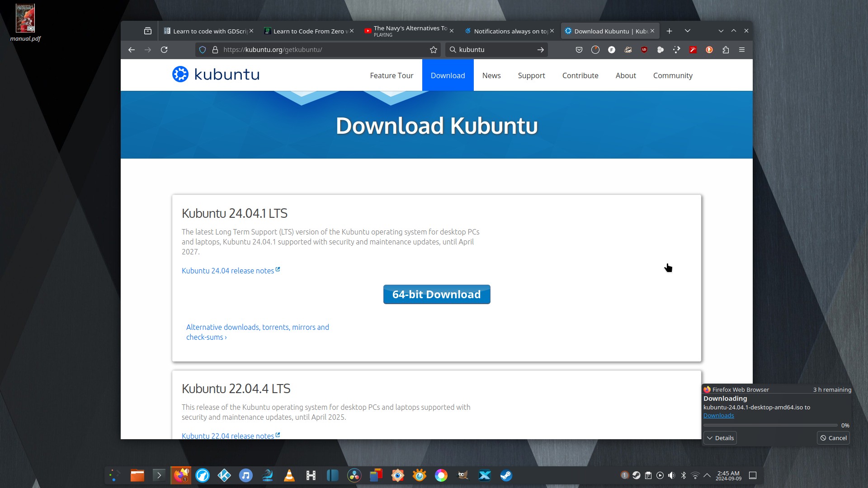Launch VLC media player from taskbar
868x488 pixels.
tap(289, 475)
